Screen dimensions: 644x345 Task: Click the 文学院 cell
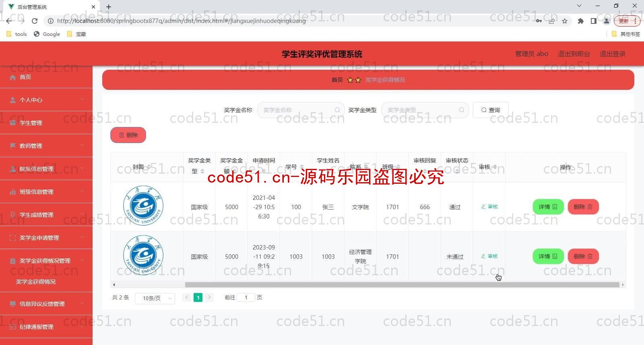[360, 207]
